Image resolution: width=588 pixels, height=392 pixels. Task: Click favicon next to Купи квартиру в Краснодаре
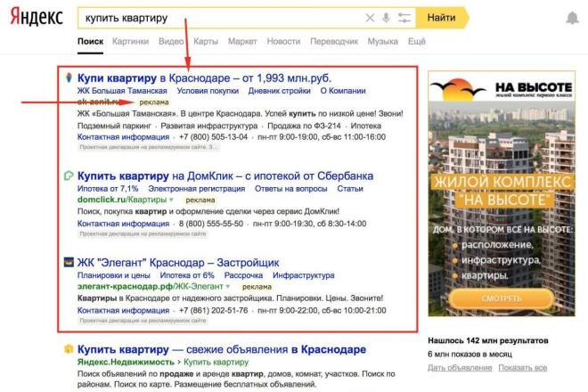pos(69,78)
